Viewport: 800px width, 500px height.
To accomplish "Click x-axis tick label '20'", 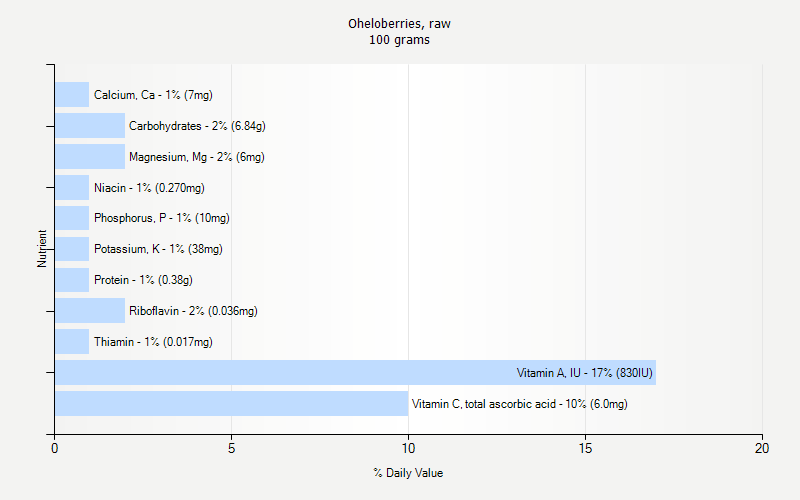I will tap(762, 448).
